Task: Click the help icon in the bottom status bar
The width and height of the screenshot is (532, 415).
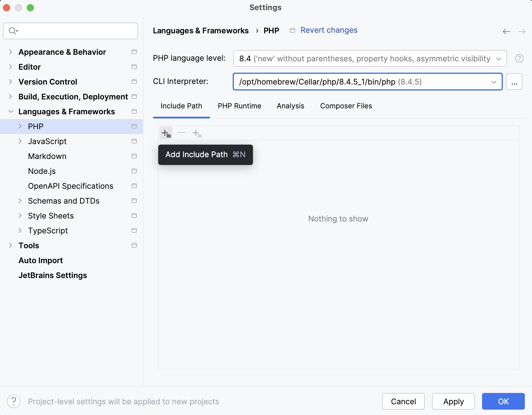Action: (13, 401)
